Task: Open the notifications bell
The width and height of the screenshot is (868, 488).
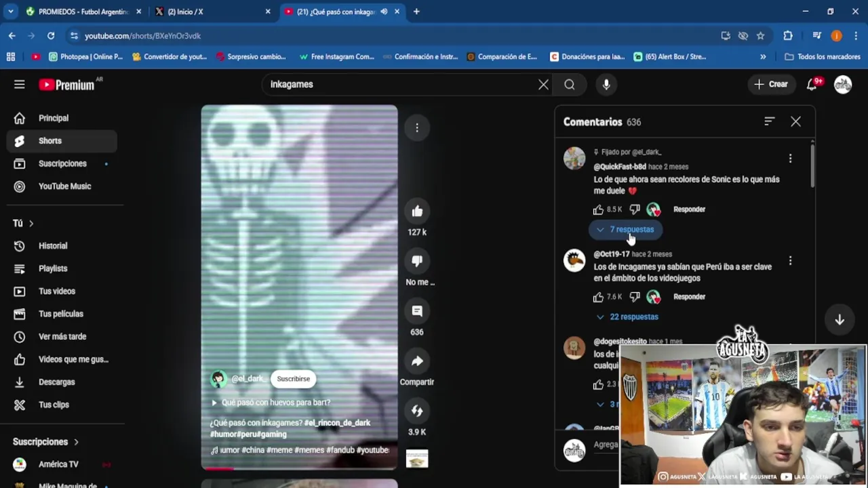Action: (x=812, y=84)
